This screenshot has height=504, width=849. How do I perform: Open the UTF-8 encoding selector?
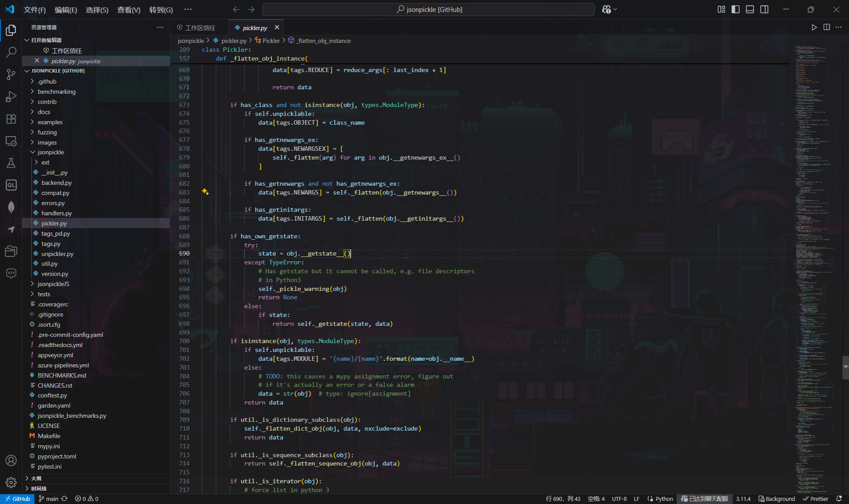(619, 498)
